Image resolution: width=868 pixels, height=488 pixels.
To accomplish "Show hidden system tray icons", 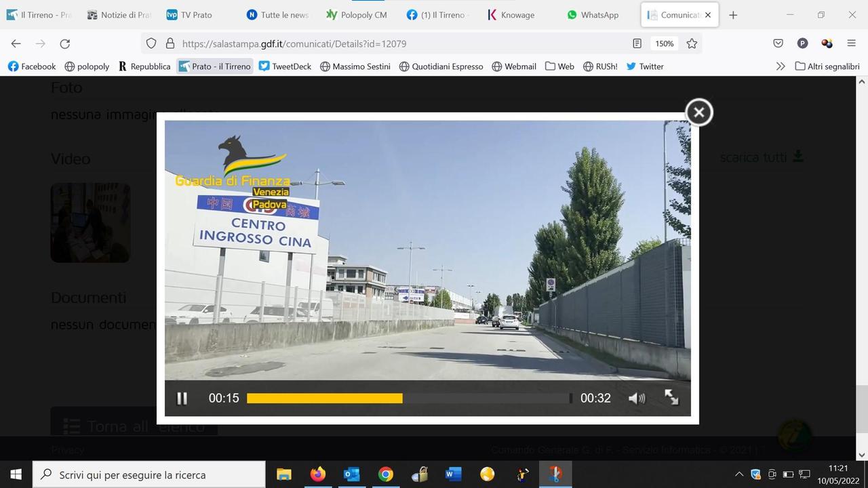I will [738, 474].
